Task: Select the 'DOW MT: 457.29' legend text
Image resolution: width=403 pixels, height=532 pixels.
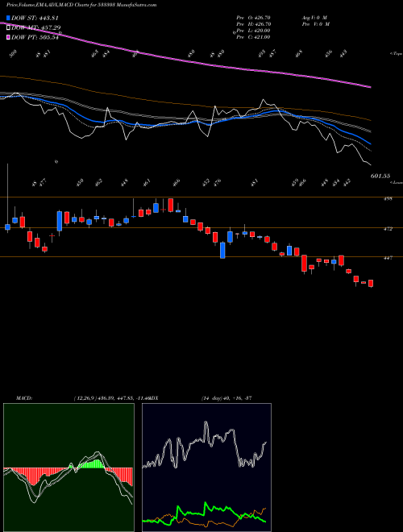Action: click(36, 28)
